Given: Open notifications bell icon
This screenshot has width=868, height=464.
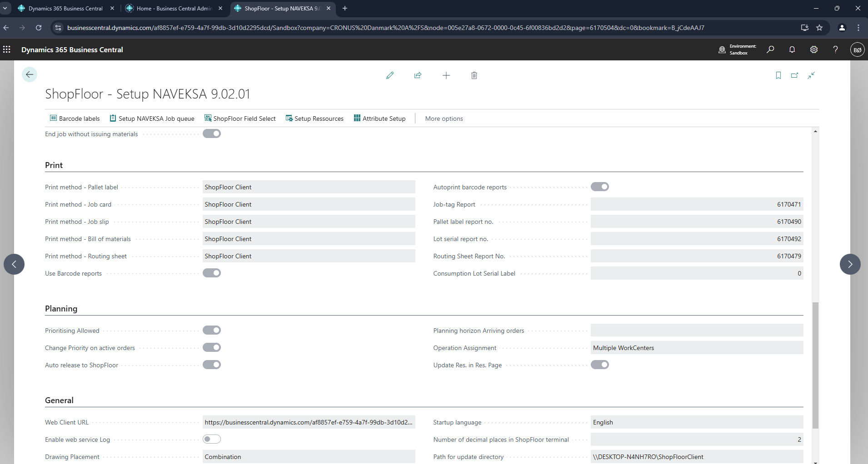Looking at the screenshot, I should pyautogui.click(x=792, y=49).
